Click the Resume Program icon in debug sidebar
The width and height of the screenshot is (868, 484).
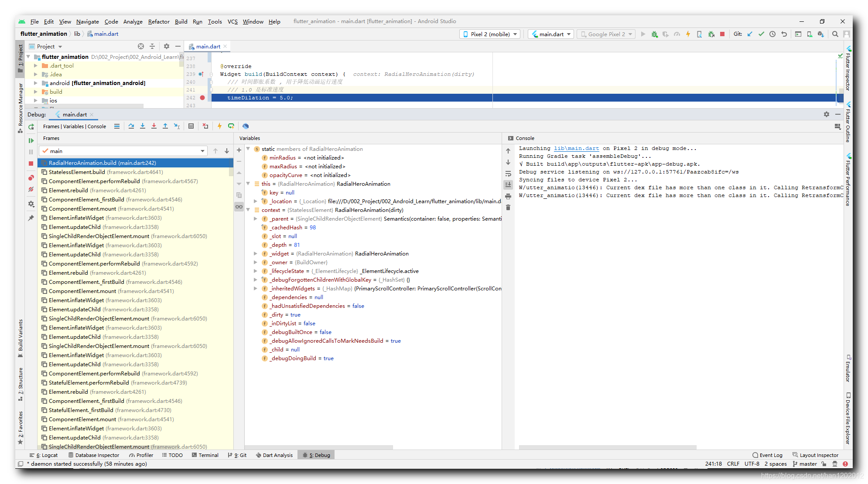[x=31, y=140]
